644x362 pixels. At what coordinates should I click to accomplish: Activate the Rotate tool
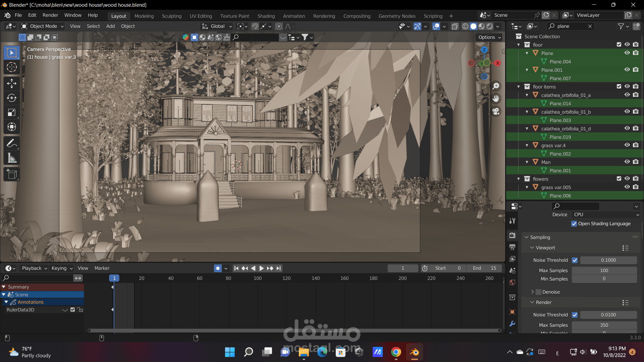(x=12, y=98)
